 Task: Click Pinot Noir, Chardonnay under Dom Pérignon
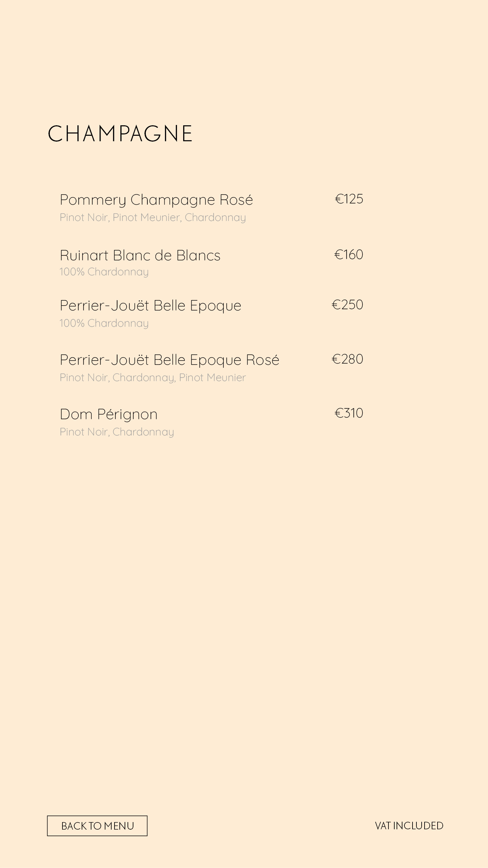coord(117,432)
